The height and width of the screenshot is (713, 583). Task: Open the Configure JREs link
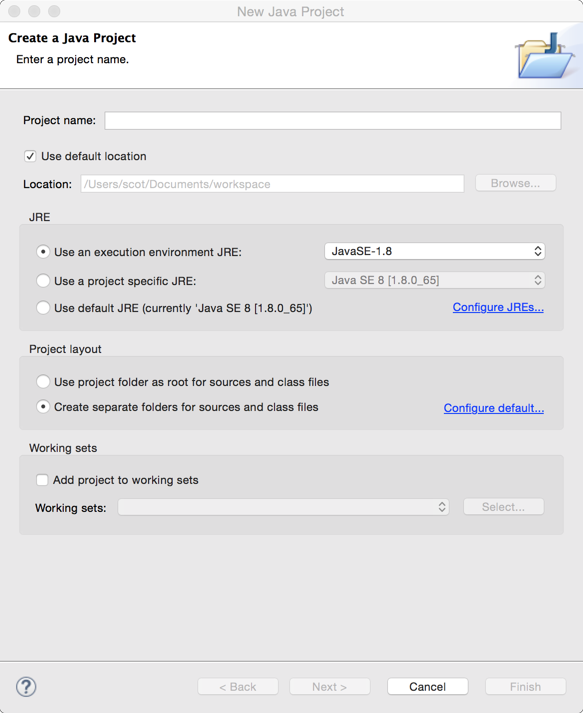tap(498, 307)
